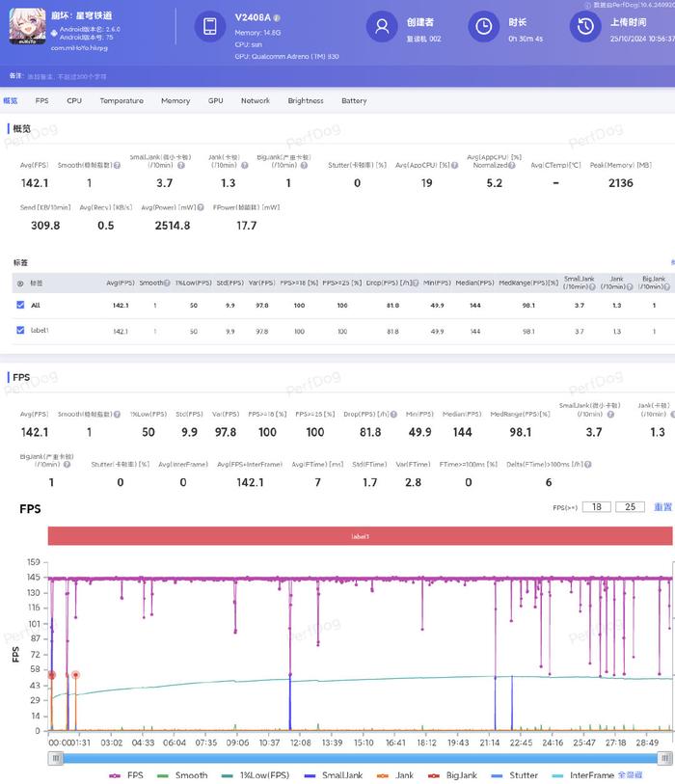
Task: Open the Temperature tab
Action: (121, 100)
